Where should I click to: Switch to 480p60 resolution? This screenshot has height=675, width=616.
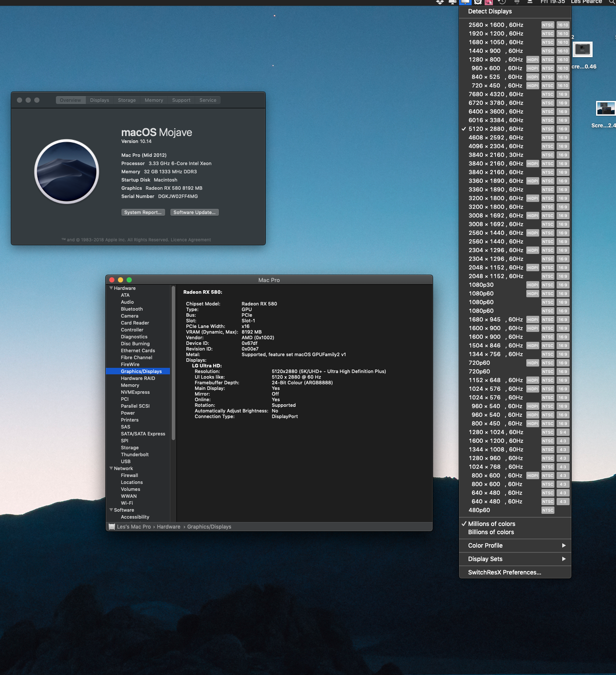coord(515,510)
